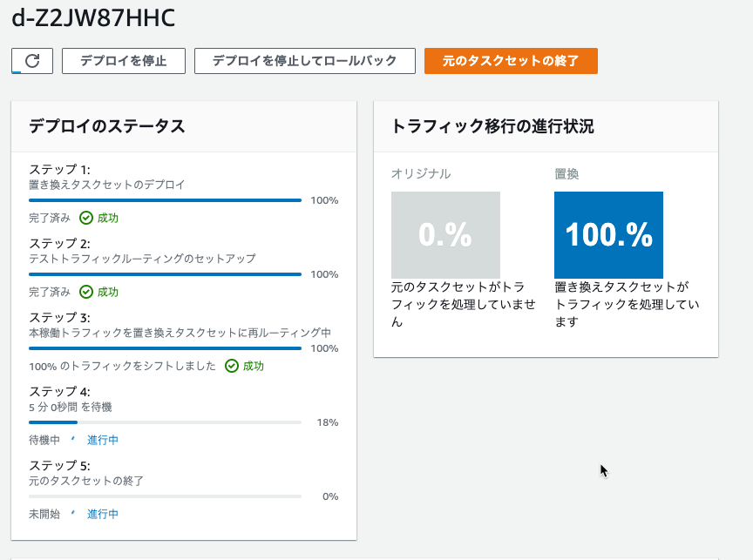Click the 進行中 status link under Step 5
Screen dimensions: 753x560
(102, 514)
